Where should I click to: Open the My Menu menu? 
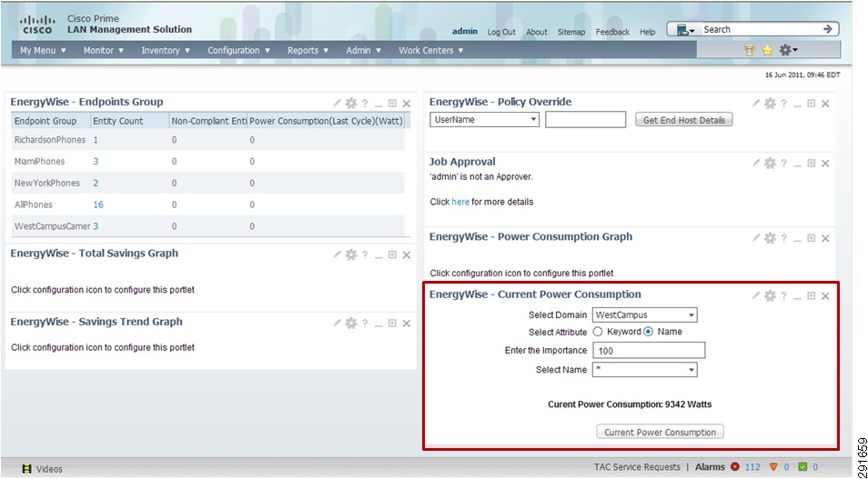[x=43, y=50]
